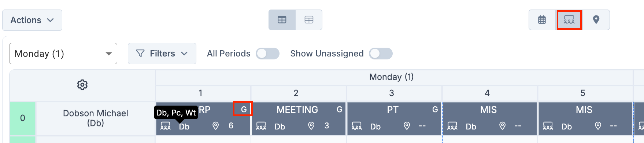Open the Monday (1) day selector
The height and width of the screenshot is (143, 644).
(x=63, y=54)
